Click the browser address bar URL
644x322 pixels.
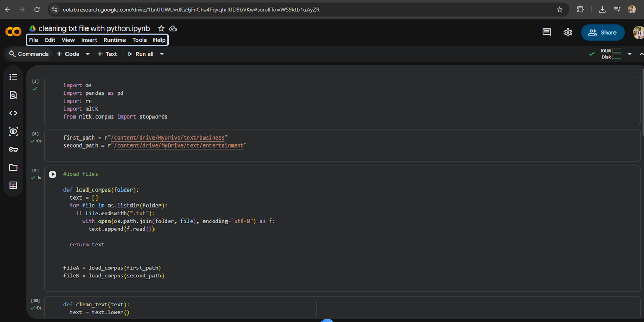[191, 10]
